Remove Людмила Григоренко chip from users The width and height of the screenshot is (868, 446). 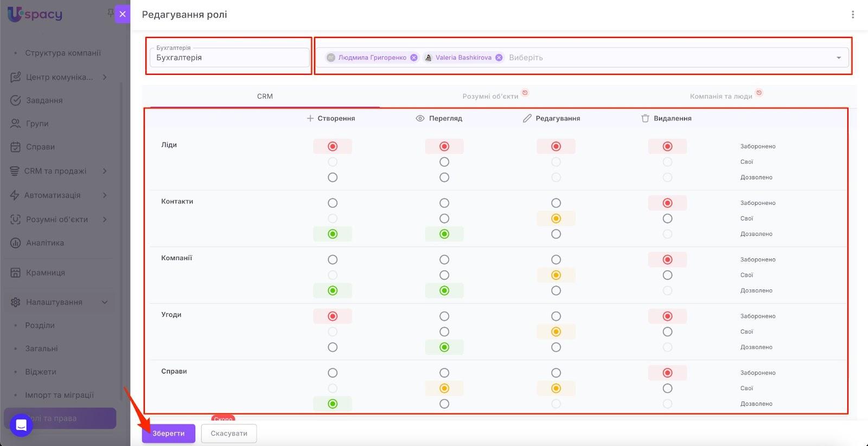click(x=414, y=57)
